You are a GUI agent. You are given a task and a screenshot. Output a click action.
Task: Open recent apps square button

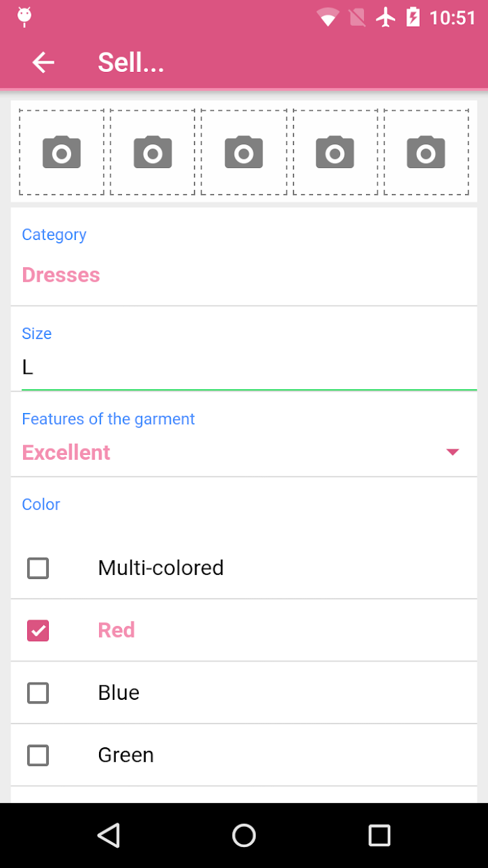[x=379, y=835]
